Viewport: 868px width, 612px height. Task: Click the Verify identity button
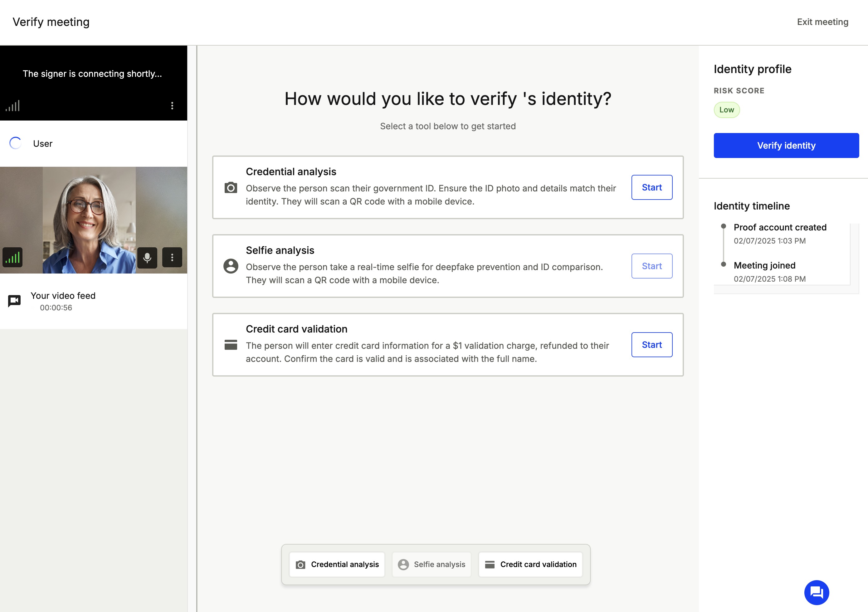click(x=786, y=146)
